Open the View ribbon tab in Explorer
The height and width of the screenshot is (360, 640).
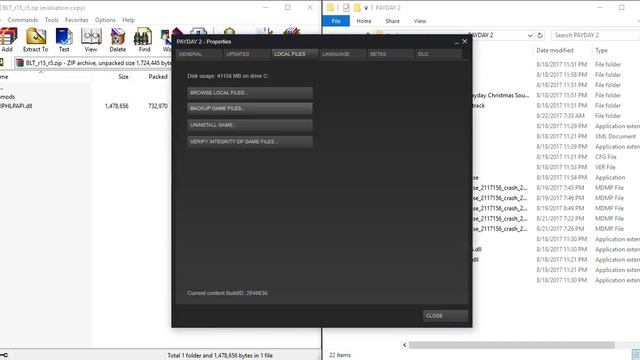tap(420, 21)
